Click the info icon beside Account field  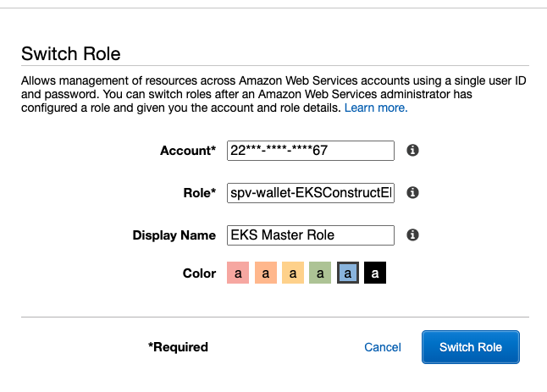pos(412,151)
